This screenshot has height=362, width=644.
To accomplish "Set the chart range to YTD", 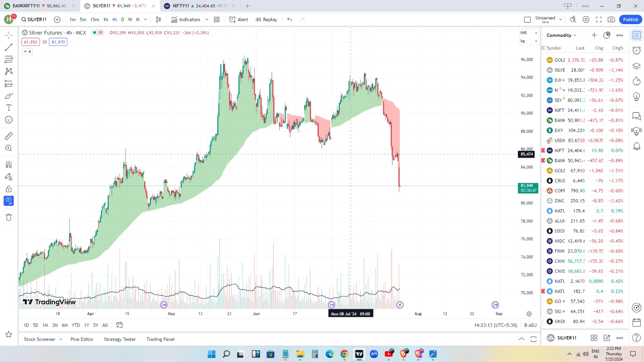I will [x=76, y=325].
